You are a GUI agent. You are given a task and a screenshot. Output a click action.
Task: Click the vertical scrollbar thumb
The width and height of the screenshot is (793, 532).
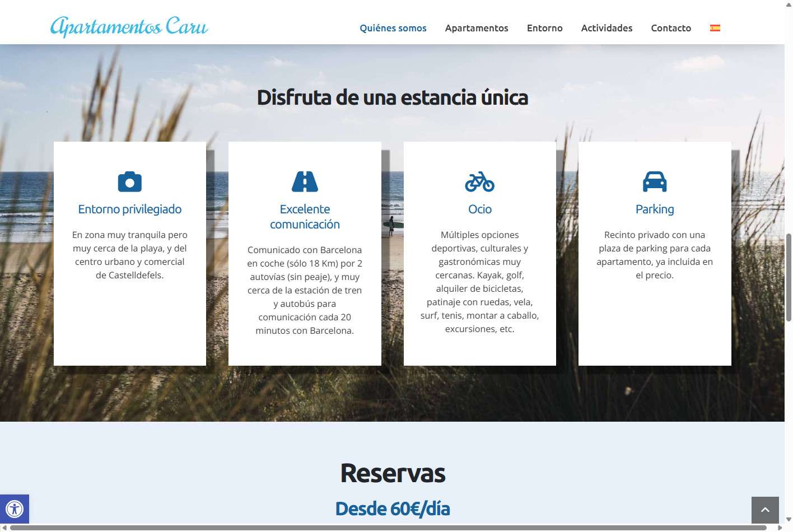click(x=789, y=277)
